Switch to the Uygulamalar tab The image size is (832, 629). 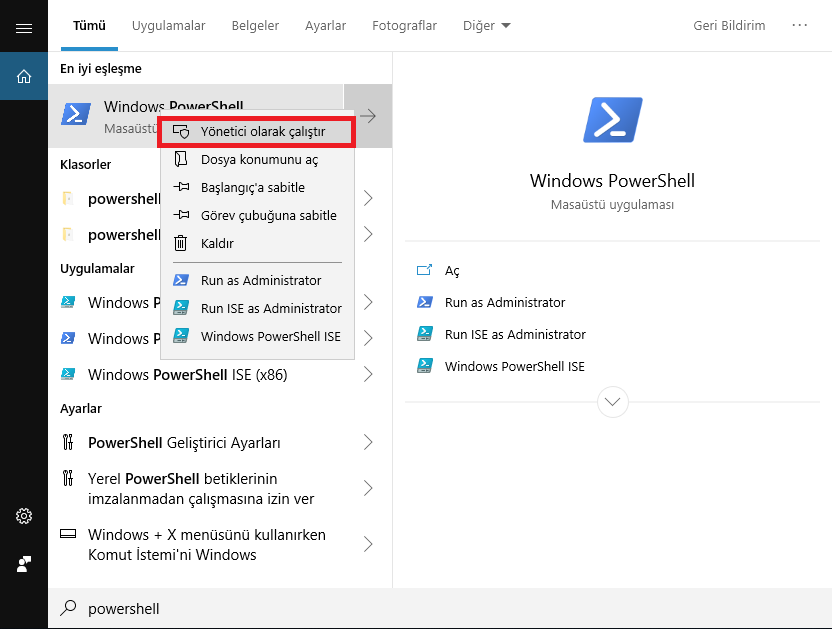[174, 26]
